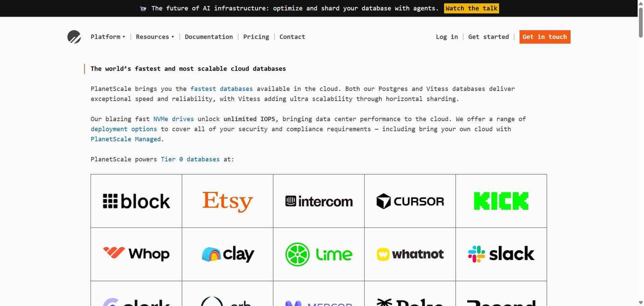Viewport: 644px width, 306px height.
Task: Select the Intercom logo tile
Action: click(319, 201)
